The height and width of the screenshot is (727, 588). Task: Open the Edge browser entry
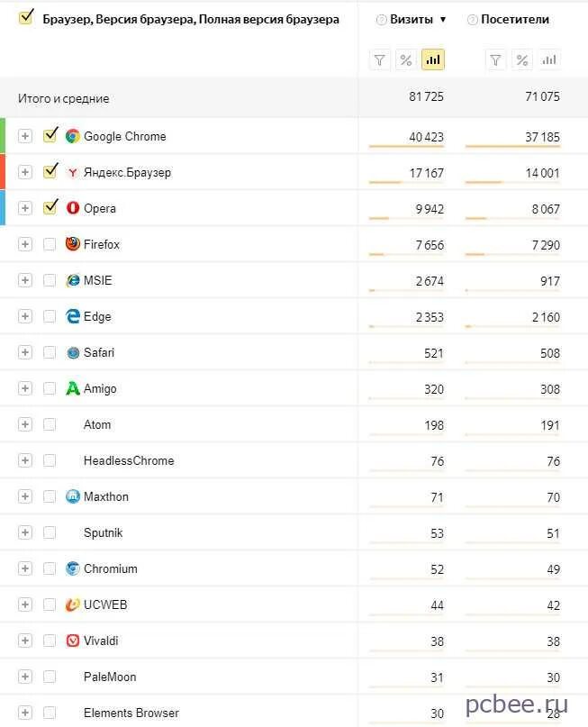tap(97, 316)
